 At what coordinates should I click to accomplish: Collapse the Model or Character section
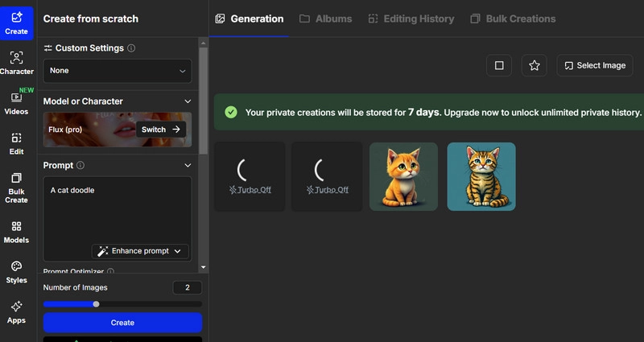click(188, 101)
